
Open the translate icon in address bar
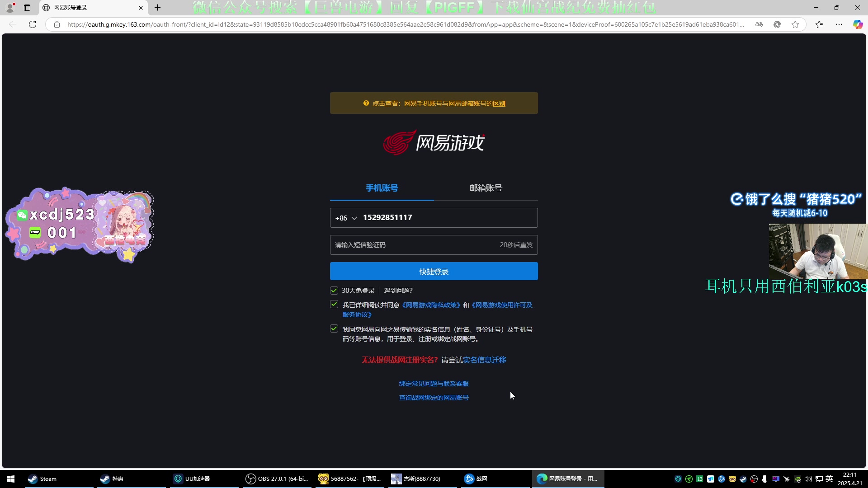pos(759,24)
